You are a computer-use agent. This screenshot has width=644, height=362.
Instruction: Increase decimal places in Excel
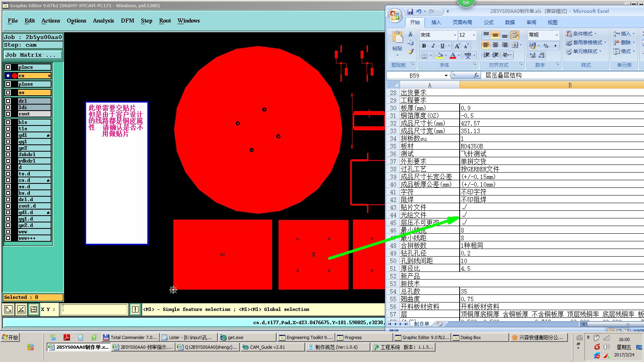click(533, 55)
